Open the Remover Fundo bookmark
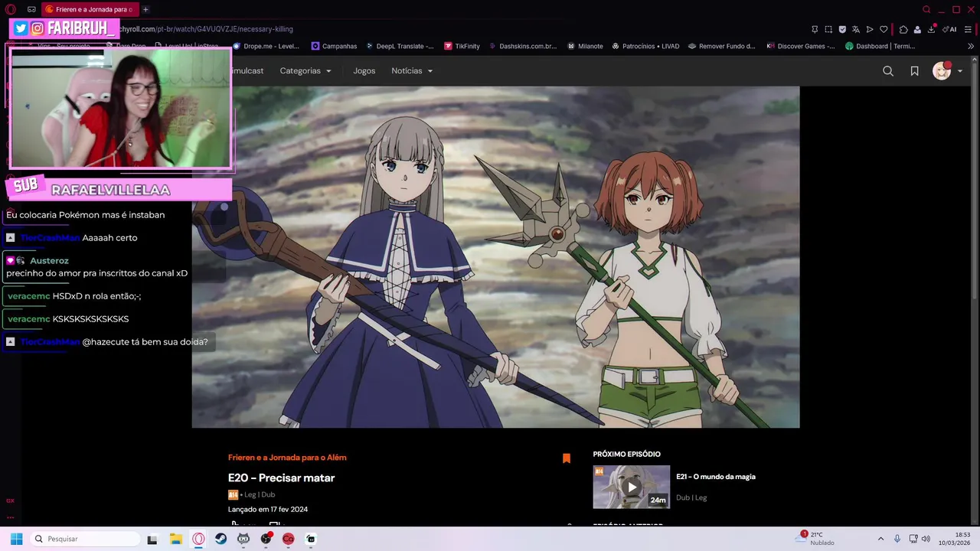The image size is (980, 551). click(x=722, y=46)
